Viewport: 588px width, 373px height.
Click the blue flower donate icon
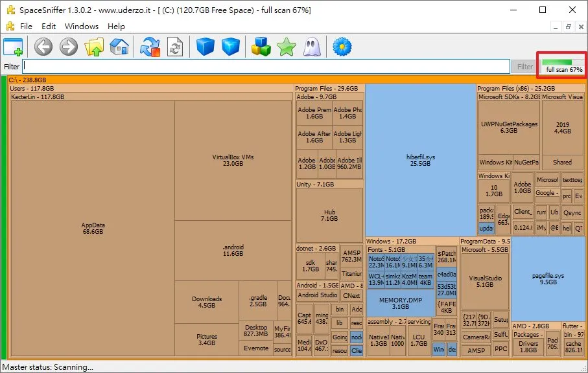coord(342,47)
